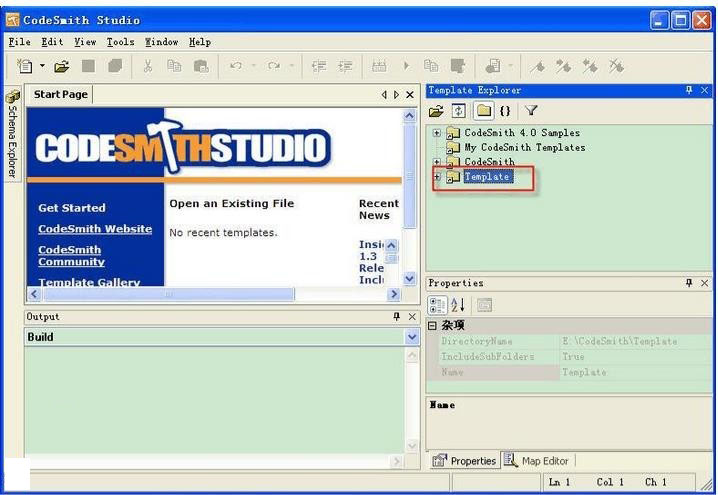Pin the Output panel
This screenshot has height=495, width=718.
pos(397,316)
